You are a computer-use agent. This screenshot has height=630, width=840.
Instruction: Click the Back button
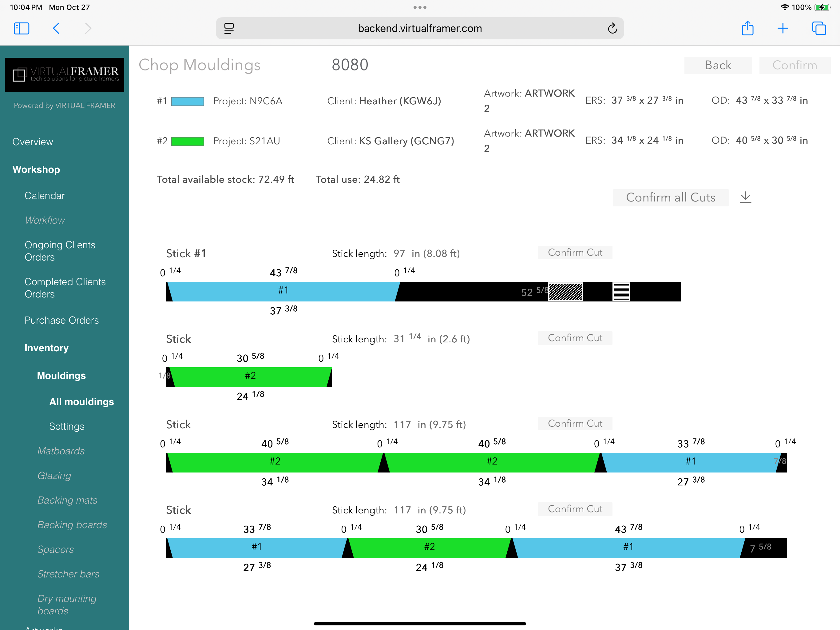(717, 65)
